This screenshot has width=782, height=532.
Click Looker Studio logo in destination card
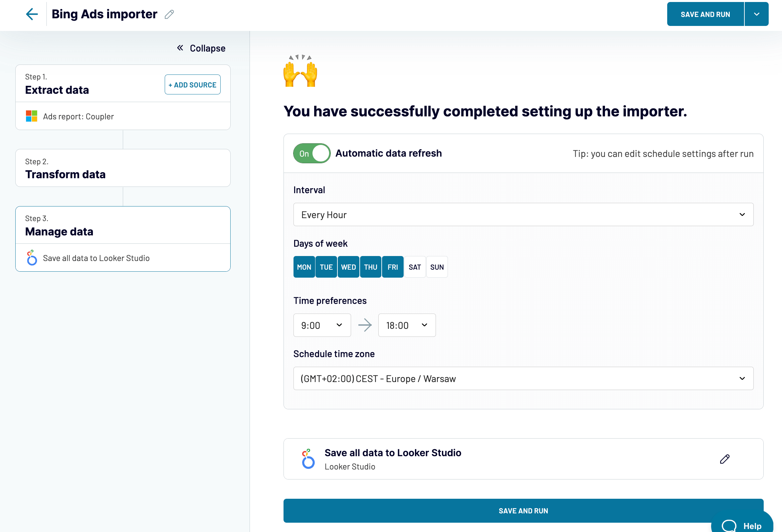click(x=308, y=459)
